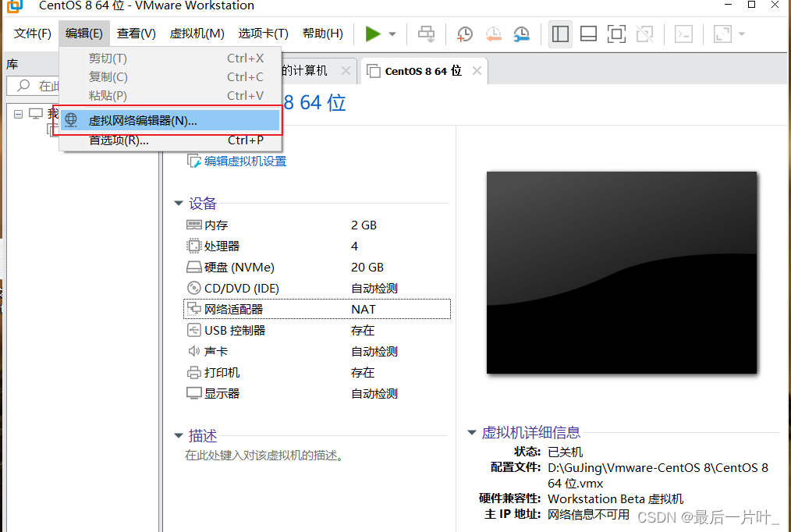This screenshot has height=532, width=791.
Task: Open the 查看(V) menu
Action: [x=137, y=34]
